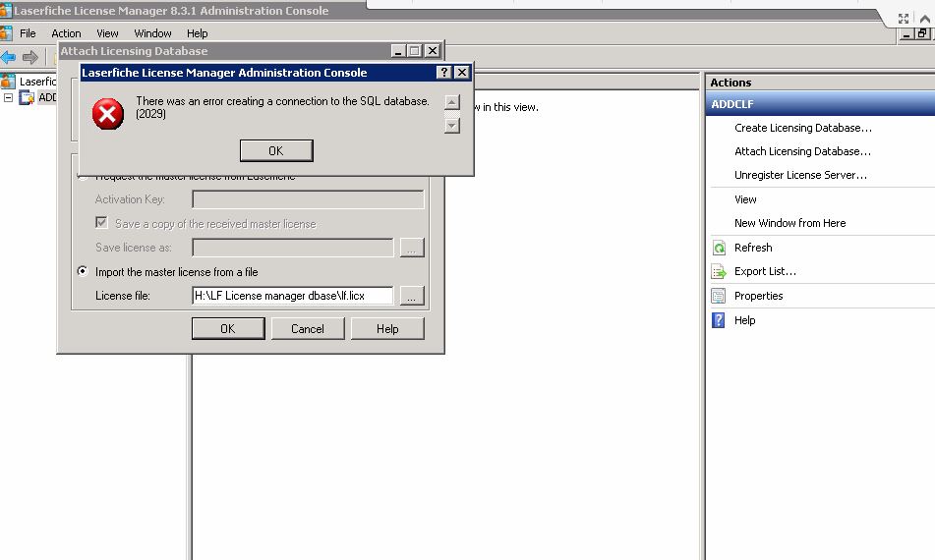Maximize the Attach Licensing Database dialog
Image resolution: width=935 pixels, height=560 pixels.
(x=415, y=51)
